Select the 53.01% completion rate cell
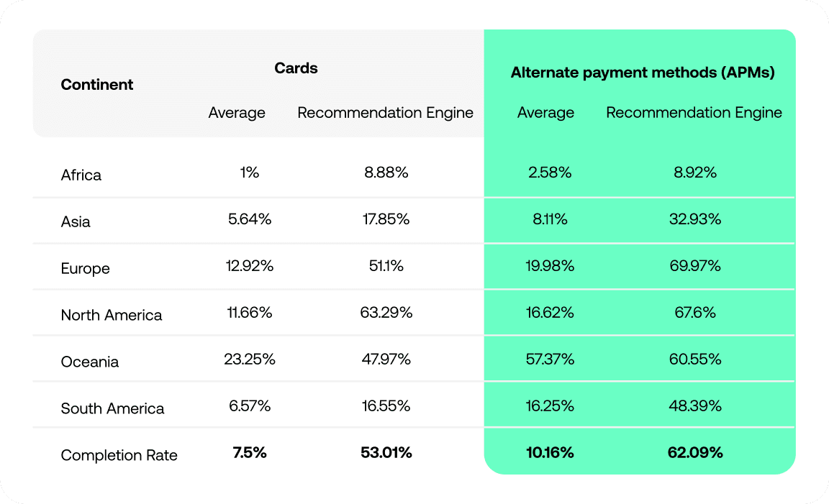Screen dimensions: 829x504 [x=386, y=453]
